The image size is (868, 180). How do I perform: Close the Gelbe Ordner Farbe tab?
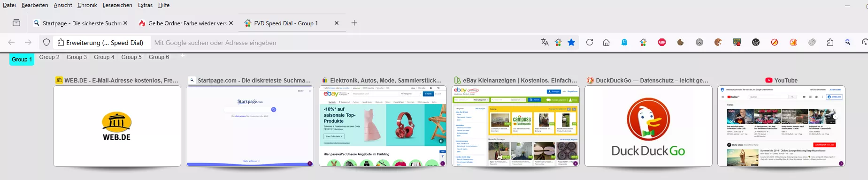coord(231,23)
